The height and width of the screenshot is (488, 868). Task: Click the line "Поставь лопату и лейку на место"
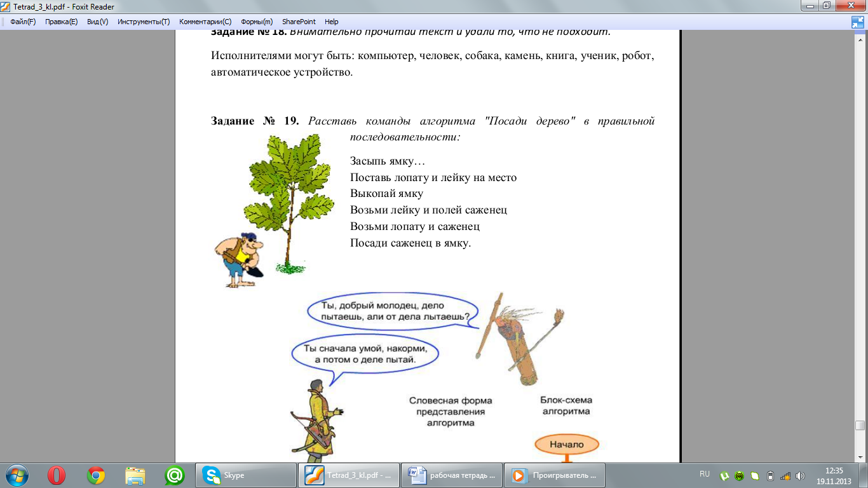[x=433, y=178]
